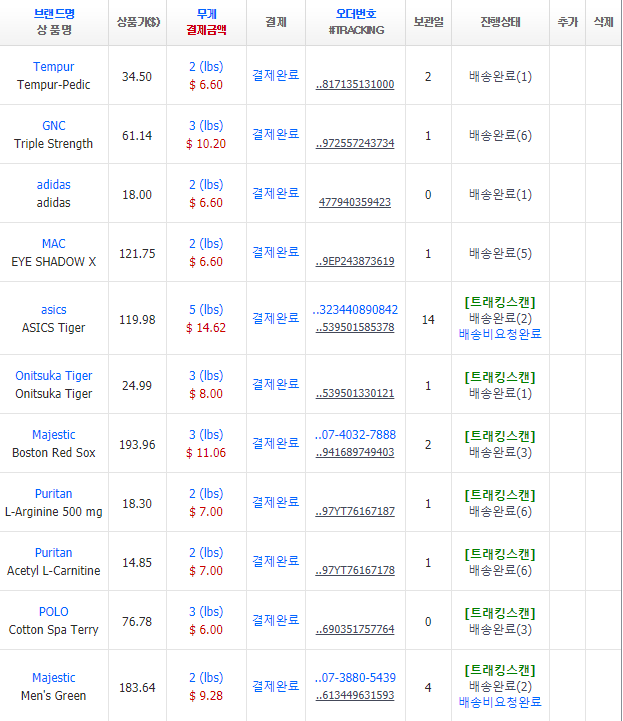Click the 삭제 column header

603,22
